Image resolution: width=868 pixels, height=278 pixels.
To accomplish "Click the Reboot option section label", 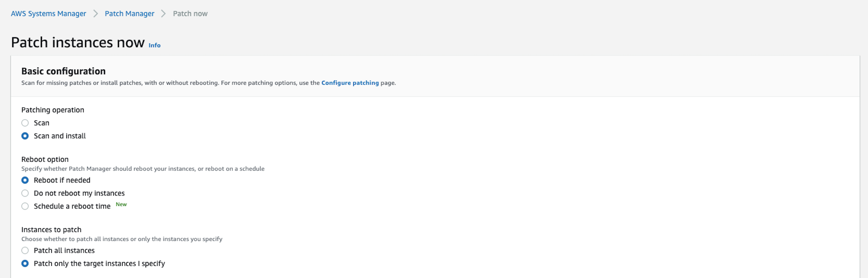I will click(x=45, y=159).
